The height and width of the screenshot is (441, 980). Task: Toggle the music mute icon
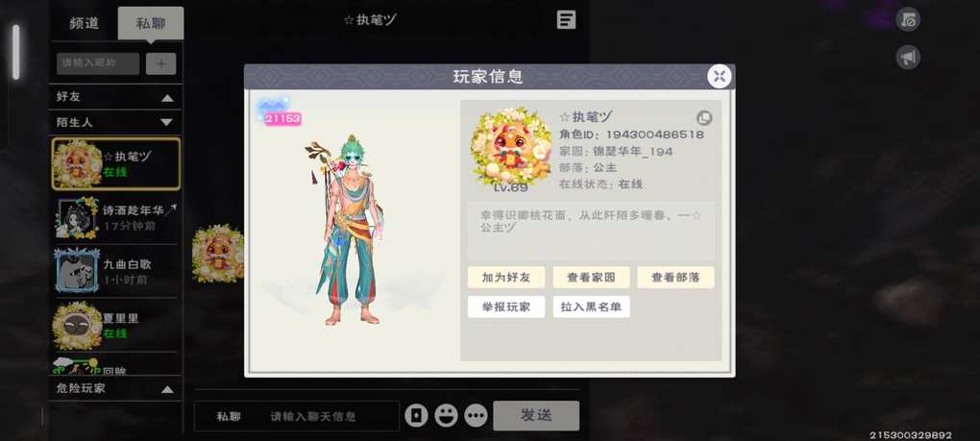pos(908,19)
